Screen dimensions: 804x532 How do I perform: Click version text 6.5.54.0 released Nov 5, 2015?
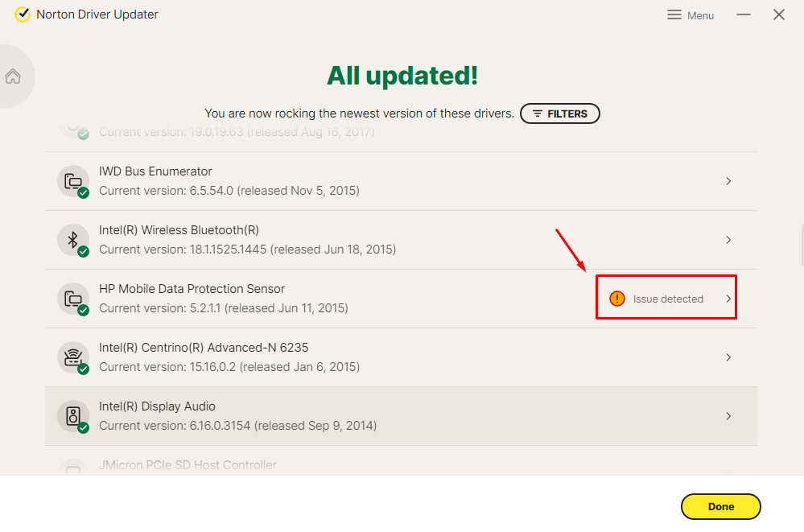point(229,191)
